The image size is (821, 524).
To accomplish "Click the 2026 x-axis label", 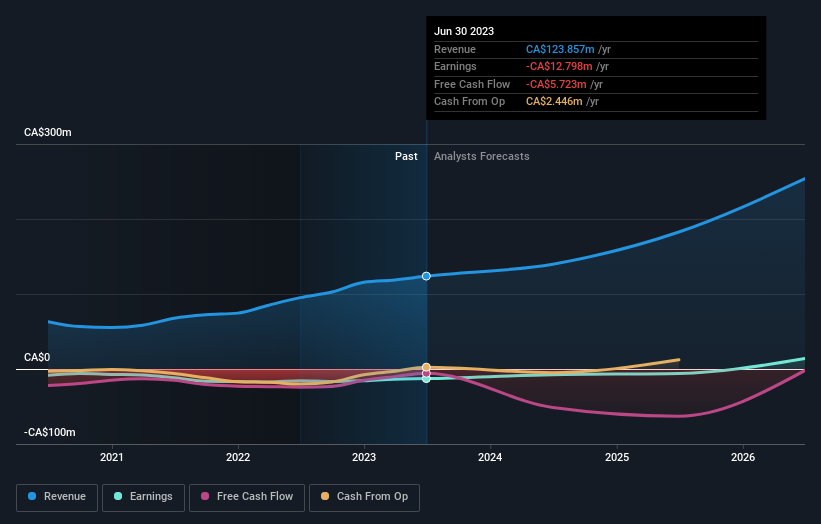I will point(743,457).
